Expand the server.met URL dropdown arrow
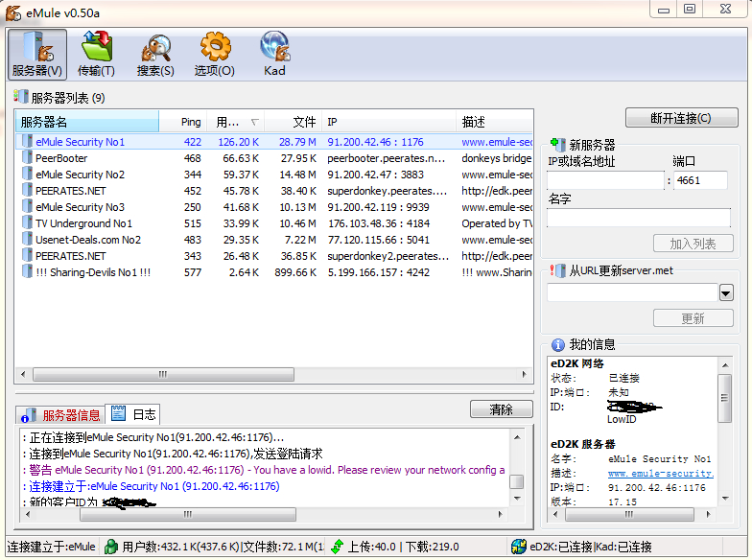Screen dimensions: 752x560 [726, 292]
